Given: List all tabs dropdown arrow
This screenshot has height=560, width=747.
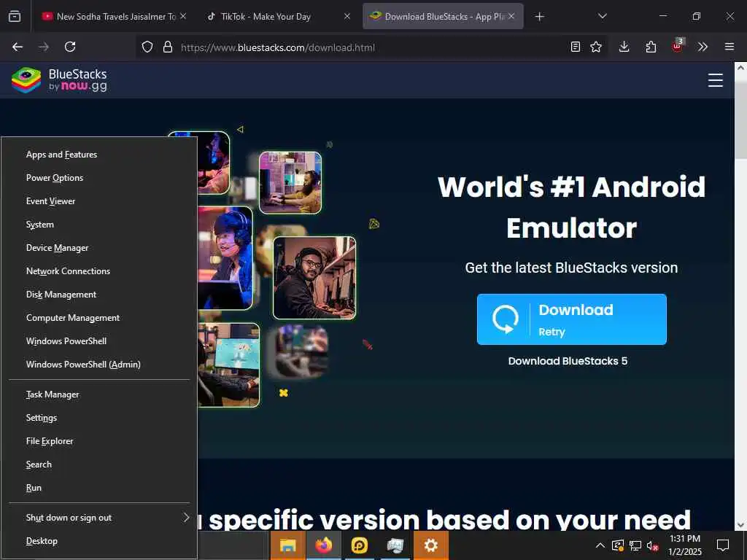Looking at the screenshot, I should tap(602, 16).
